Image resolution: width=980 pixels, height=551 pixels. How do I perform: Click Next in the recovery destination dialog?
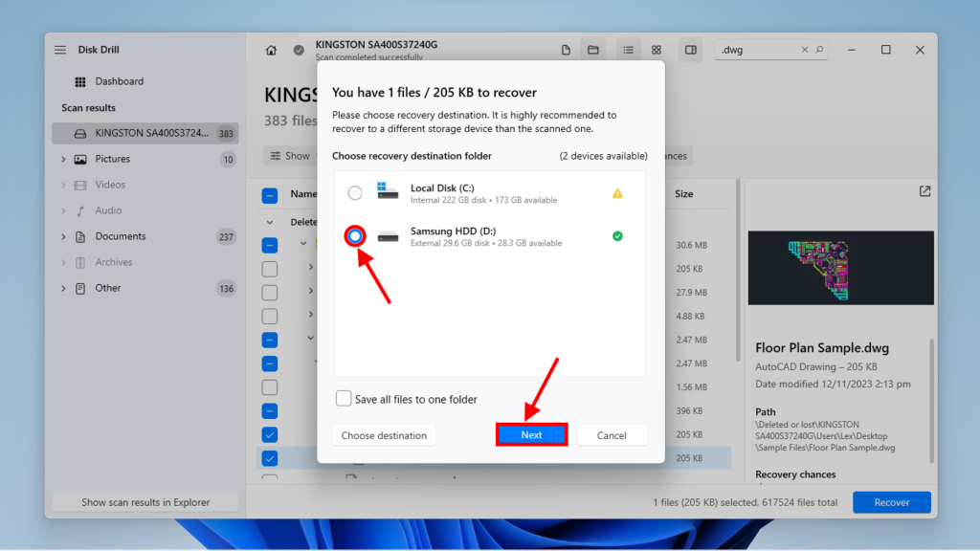[531, 434]
